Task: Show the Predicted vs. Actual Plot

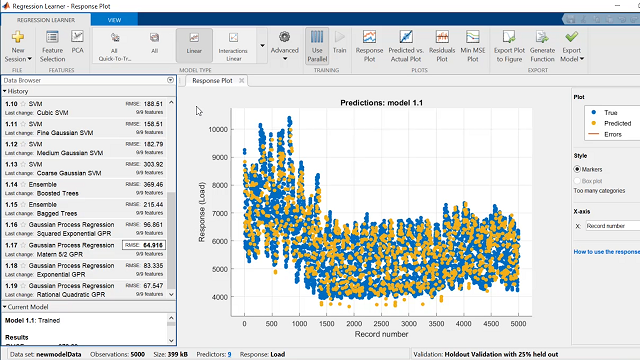Action: click(406, 46)
